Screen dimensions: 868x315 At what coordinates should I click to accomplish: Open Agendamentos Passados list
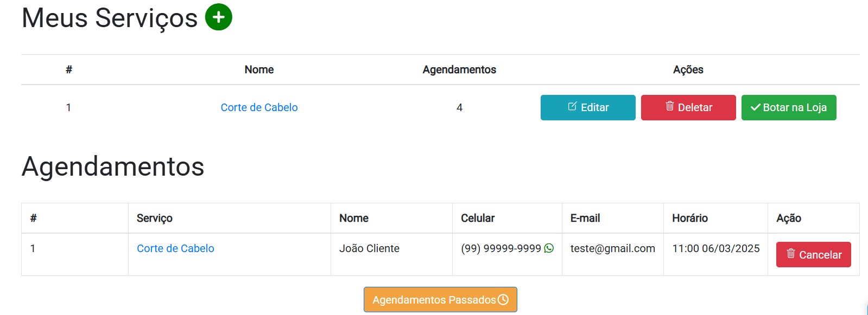(x=440, y=299)
